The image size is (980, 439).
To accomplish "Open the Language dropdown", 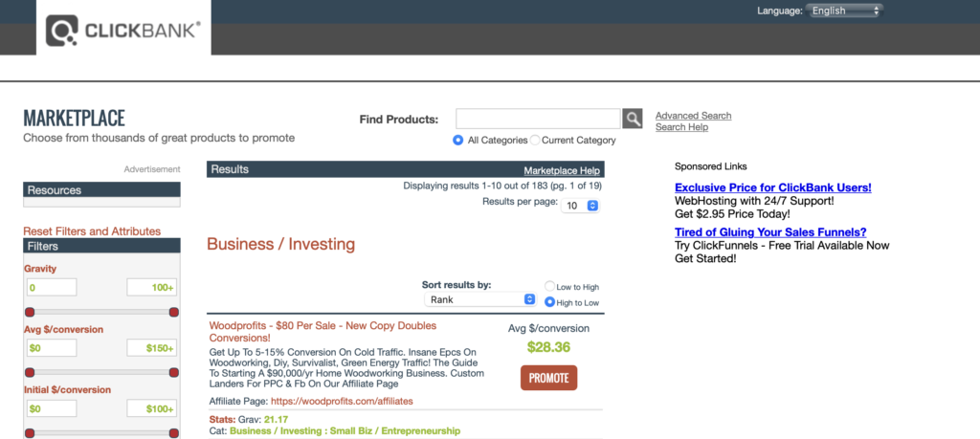I will tap(843, 11).
